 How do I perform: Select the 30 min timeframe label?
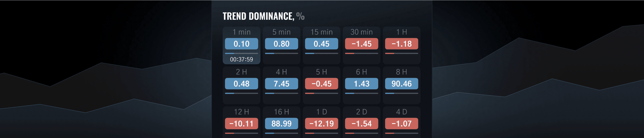pyautogui.click(x=362, y=32)
